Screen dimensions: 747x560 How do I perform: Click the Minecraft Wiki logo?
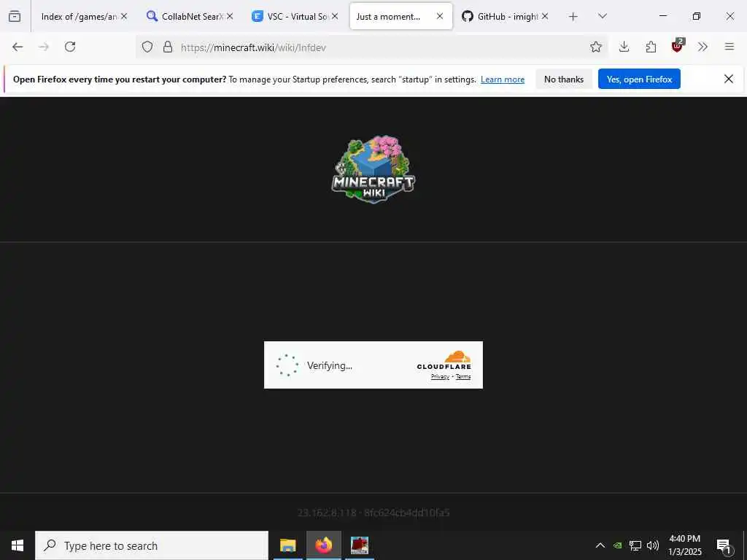[373, 168]
